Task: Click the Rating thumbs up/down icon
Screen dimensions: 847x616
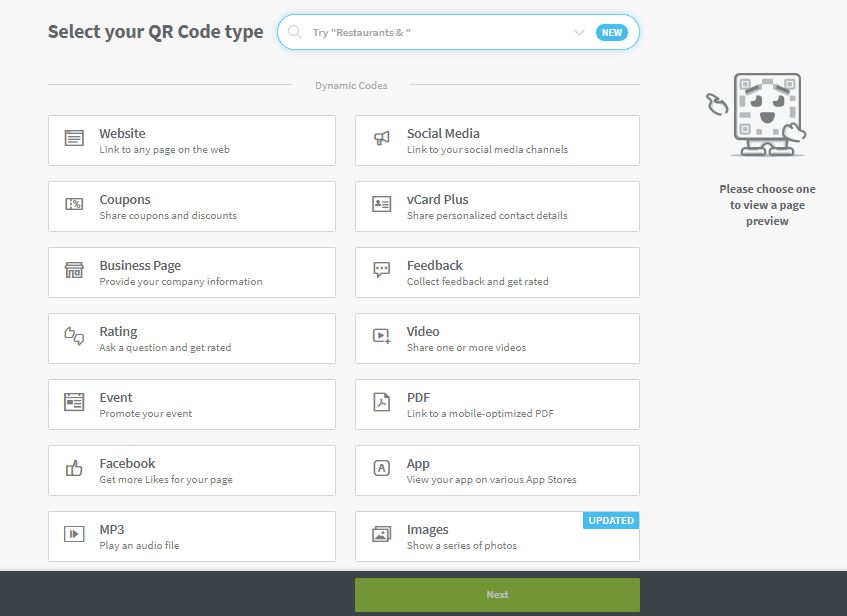Action: click(74, 336)
